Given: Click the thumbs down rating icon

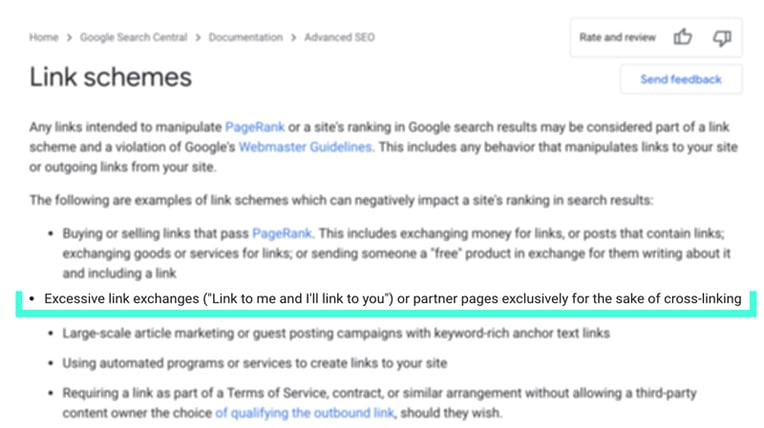Looking at the screenshot, I should (x=722, y=38).
